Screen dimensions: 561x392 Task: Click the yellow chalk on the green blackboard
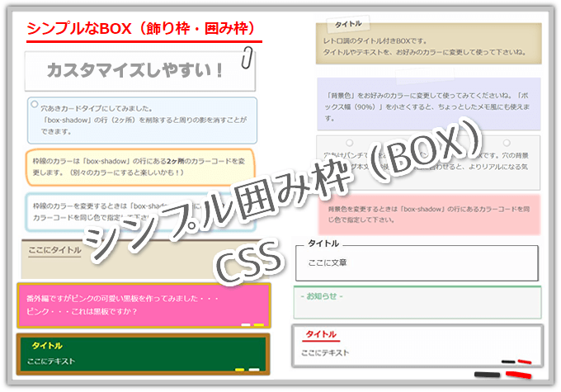(239, 367)
